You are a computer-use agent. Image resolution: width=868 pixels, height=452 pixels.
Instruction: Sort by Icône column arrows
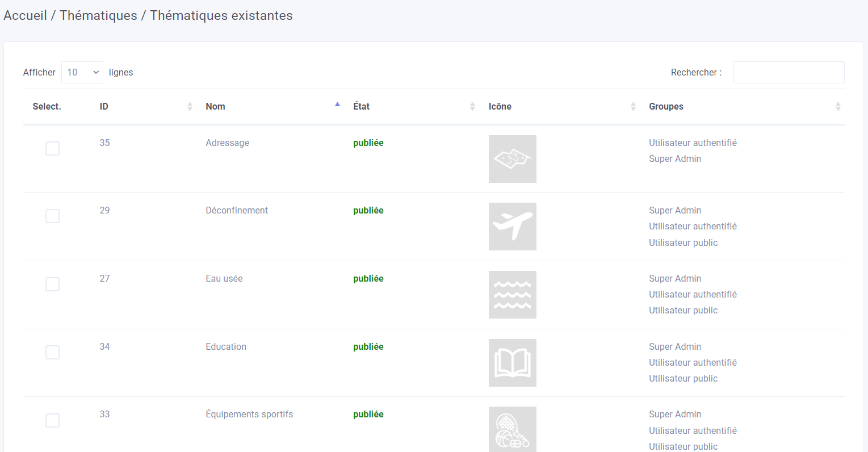point(633,107)
